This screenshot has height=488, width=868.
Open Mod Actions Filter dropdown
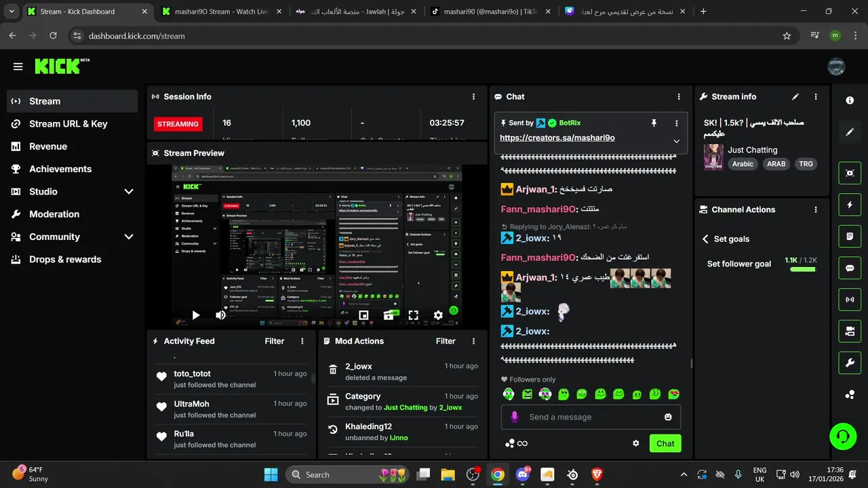pos(446,342)
